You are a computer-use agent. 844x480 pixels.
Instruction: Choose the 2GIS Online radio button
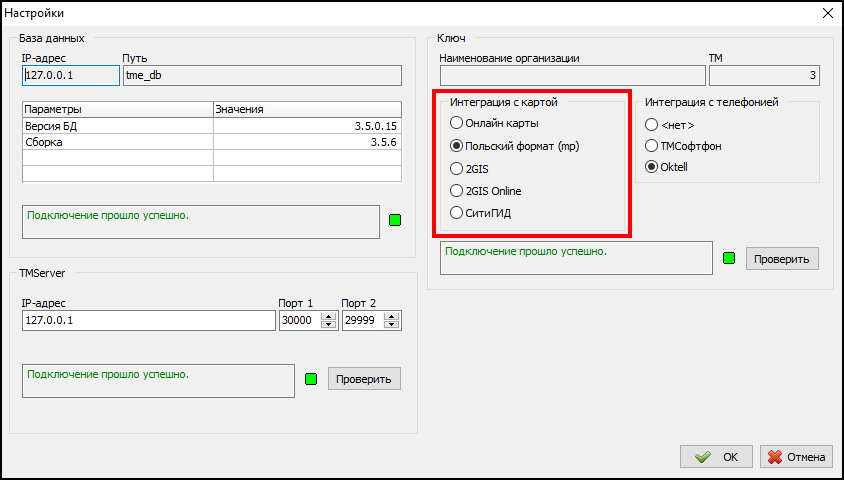click(457, 191)
